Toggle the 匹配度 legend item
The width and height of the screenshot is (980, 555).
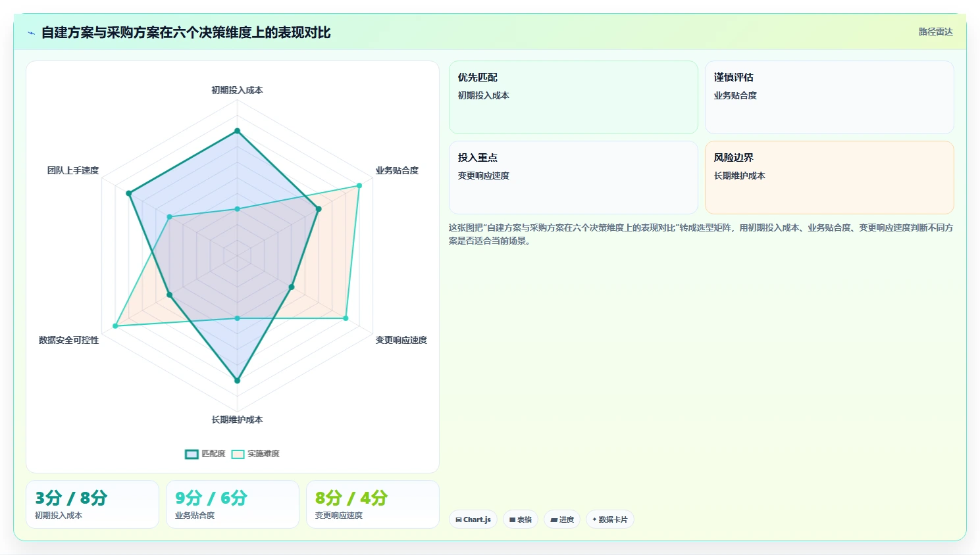click(x=205, y=454)
